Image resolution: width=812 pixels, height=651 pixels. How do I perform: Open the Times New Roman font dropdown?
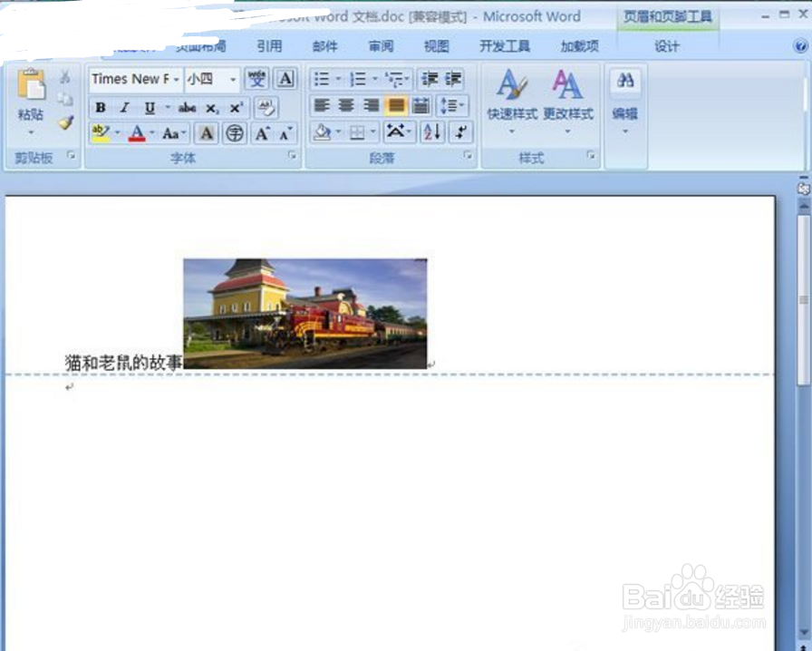(176, 79)
